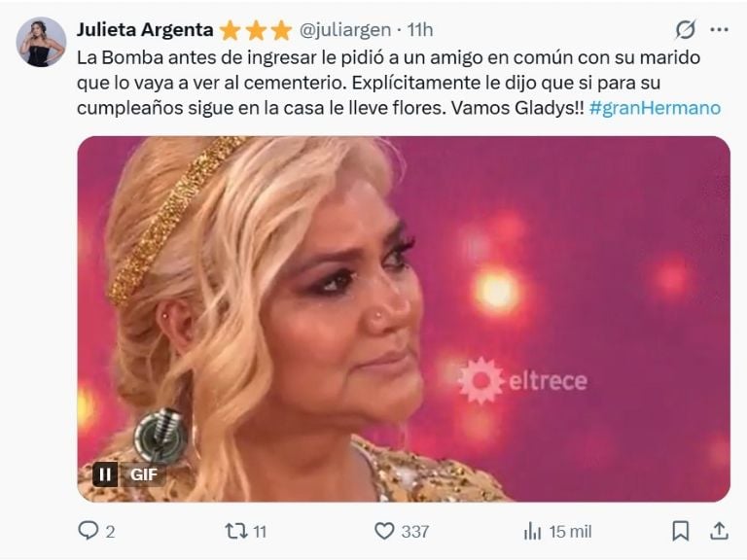Image resolution: width=747 pixels, height=560 pixels.
Task: Open the #granHermano hashtag link
Action: click(655, 108)
